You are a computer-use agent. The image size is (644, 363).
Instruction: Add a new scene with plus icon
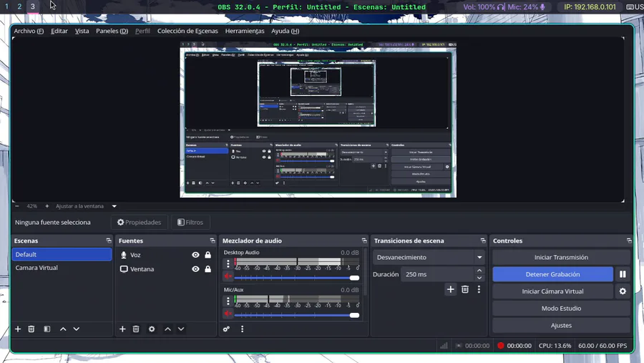coord(18,329)
